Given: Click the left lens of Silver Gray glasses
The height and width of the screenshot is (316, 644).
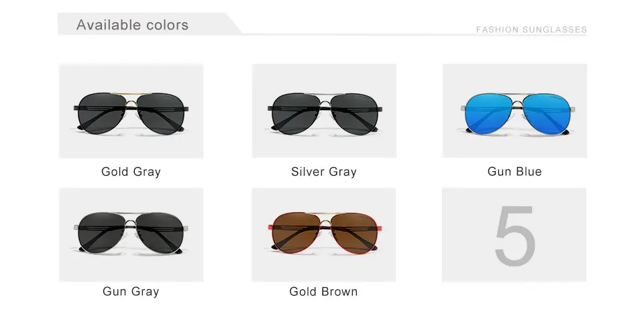Looking at the screenshot, I should [294, 113].
